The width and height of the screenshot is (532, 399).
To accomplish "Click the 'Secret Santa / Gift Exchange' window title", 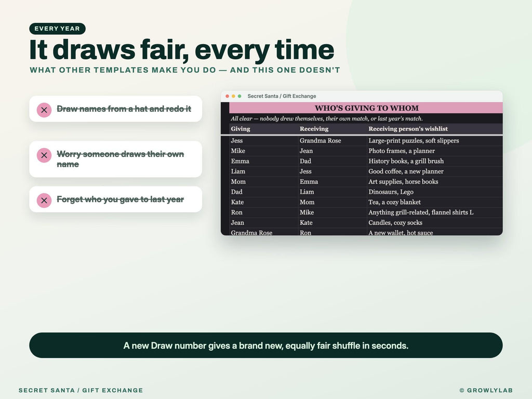I will [282, 96].
